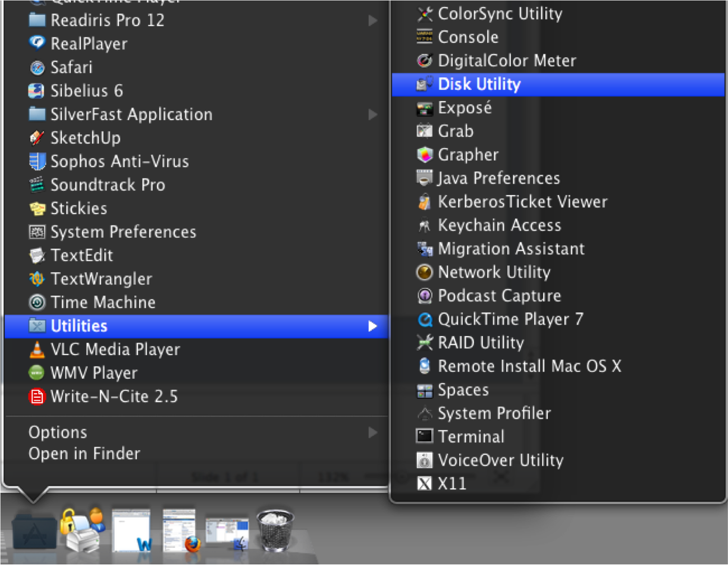Open the Trash in the Dock
The image size is (728, 565).
[275, 530]
